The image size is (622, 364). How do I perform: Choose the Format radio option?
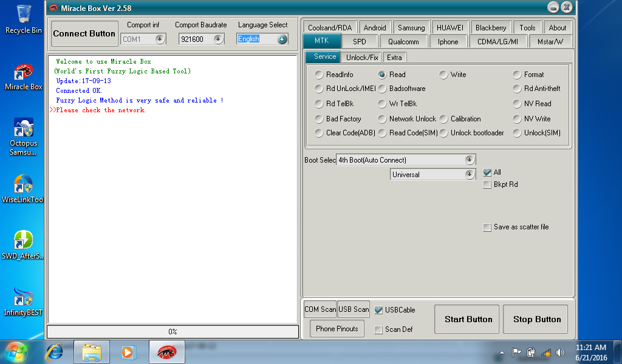pos(518,75)
